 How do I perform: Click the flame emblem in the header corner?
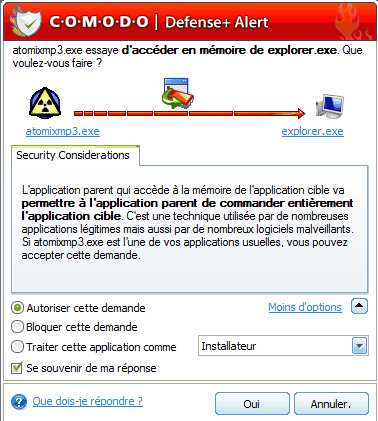(x=352, y=22)
